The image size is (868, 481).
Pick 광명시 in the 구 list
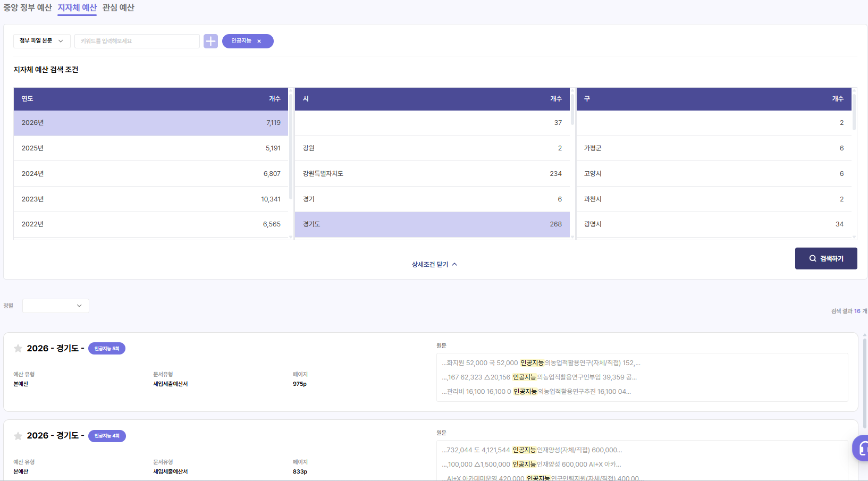pyautogui.click(x=713, y=224)
